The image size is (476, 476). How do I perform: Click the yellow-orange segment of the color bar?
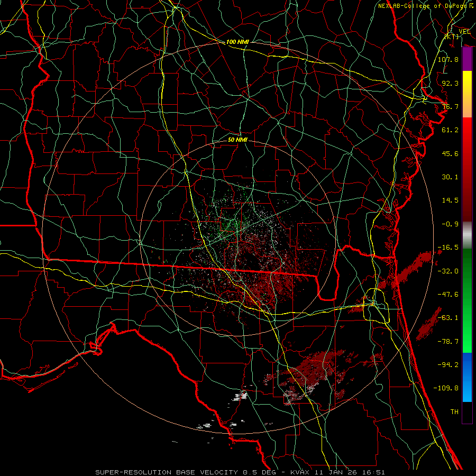point(467,94)
